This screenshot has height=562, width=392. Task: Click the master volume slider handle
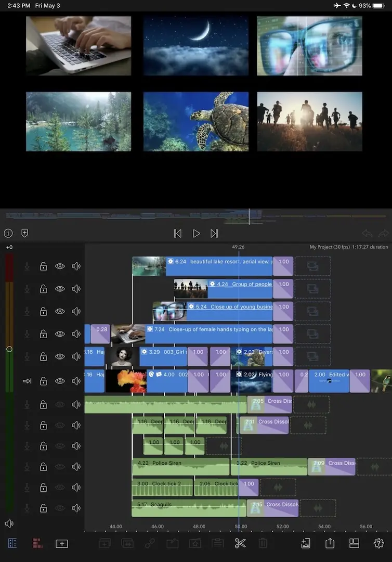(9, 349)
